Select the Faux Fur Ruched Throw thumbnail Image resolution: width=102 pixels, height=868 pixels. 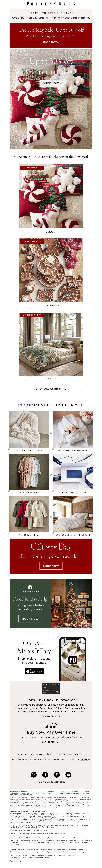click(29, 429)
